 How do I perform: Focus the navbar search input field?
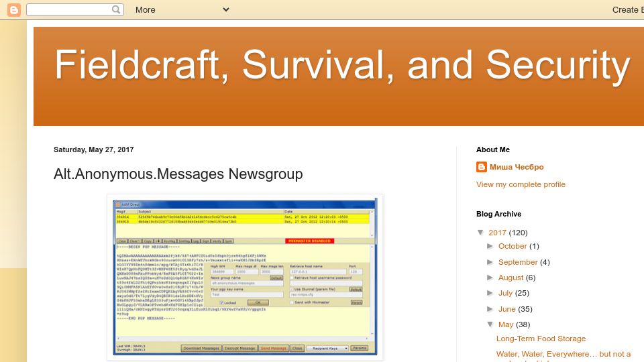75,10
